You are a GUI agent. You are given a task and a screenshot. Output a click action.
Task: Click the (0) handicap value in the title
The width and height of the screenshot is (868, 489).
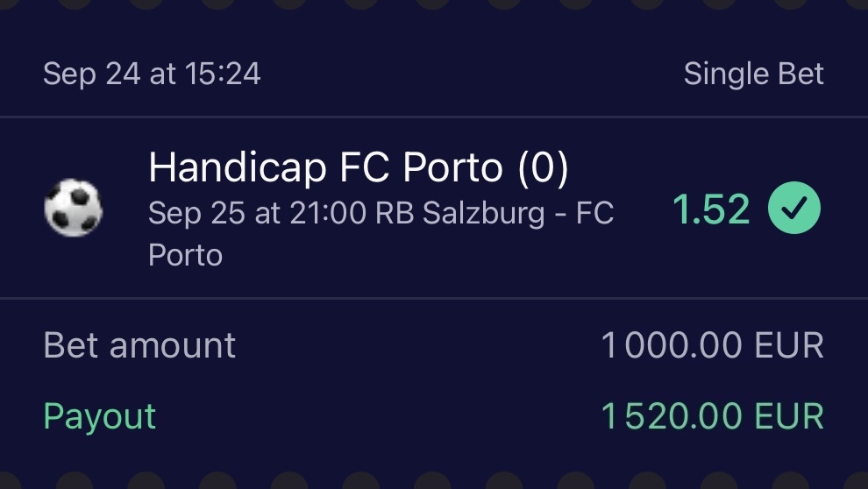click(543, 168)
